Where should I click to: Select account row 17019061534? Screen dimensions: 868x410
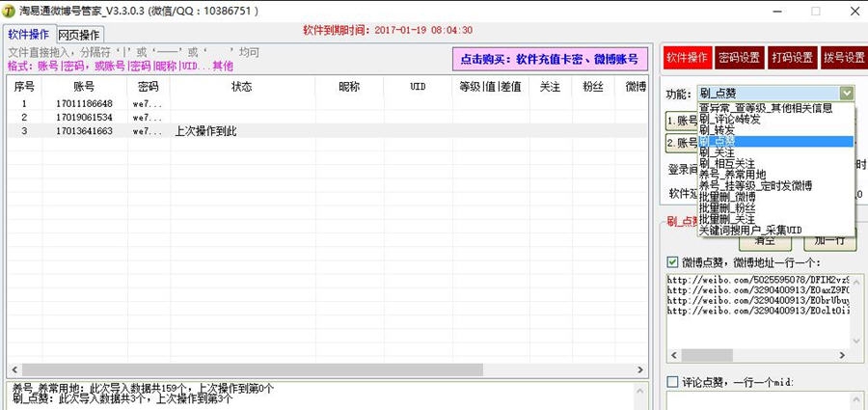click(x=327, y=118)
